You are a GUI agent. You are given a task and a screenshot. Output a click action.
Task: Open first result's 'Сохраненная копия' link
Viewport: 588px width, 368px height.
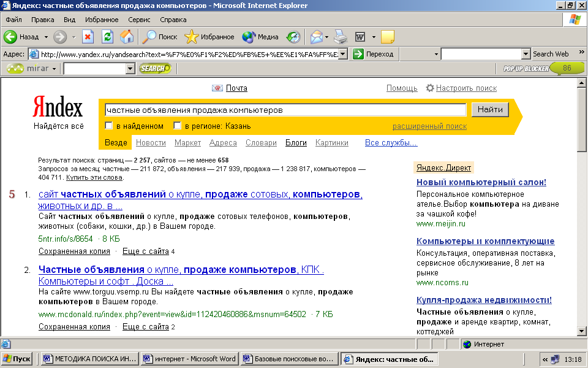pos(74,251)
